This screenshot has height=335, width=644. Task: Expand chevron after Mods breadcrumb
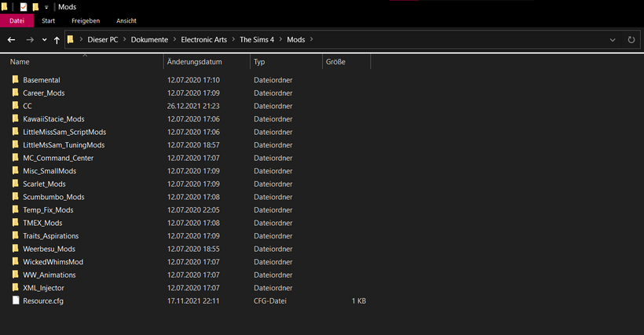(311, 39)
